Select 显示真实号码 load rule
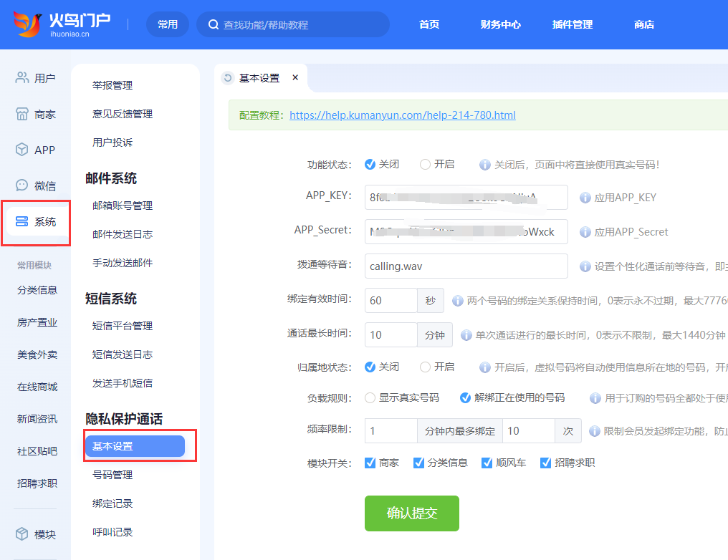Viewport: 728px width, 560px height. click(x=370, y=397)
